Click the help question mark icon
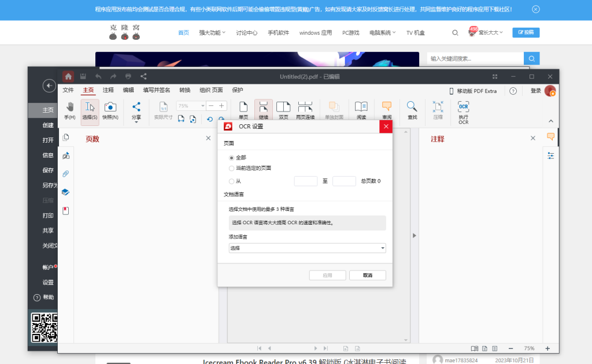 point(513,91)
